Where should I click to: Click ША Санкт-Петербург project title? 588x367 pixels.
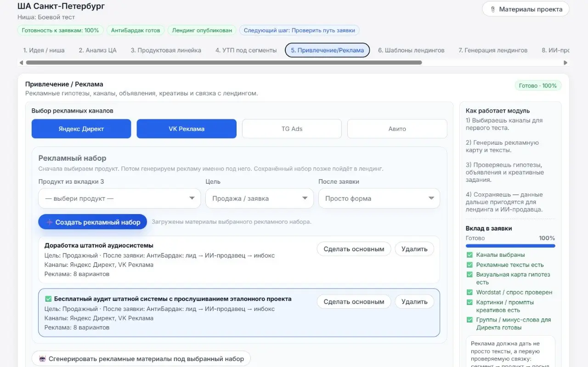61,6
